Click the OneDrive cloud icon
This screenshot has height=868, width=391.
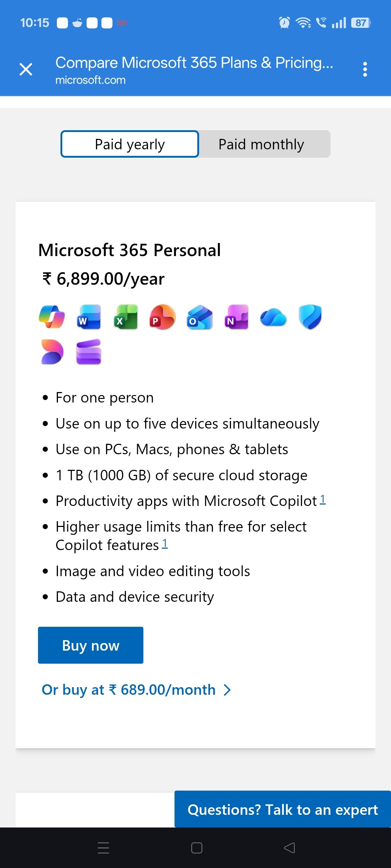click(x=273, y=318)
